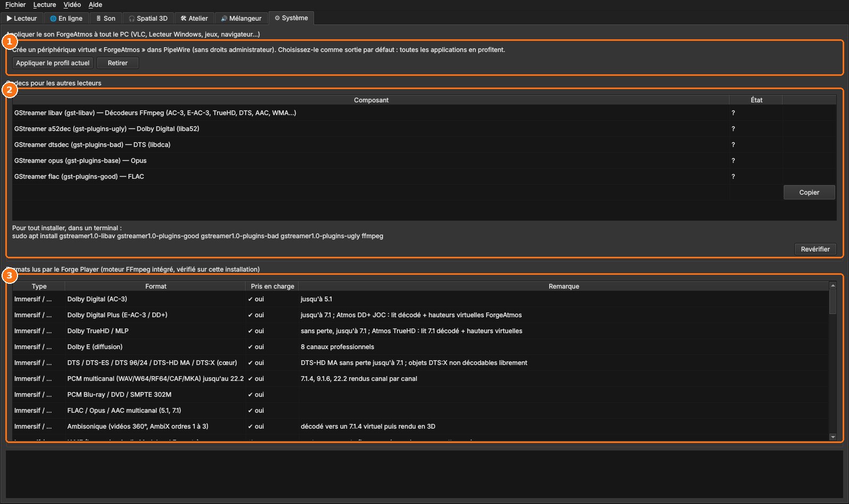The width and height of the screenshot is (849, 504).
Task: Click the '8 canaux professionnels' remark cell
Action: click(x=564, y=347)
